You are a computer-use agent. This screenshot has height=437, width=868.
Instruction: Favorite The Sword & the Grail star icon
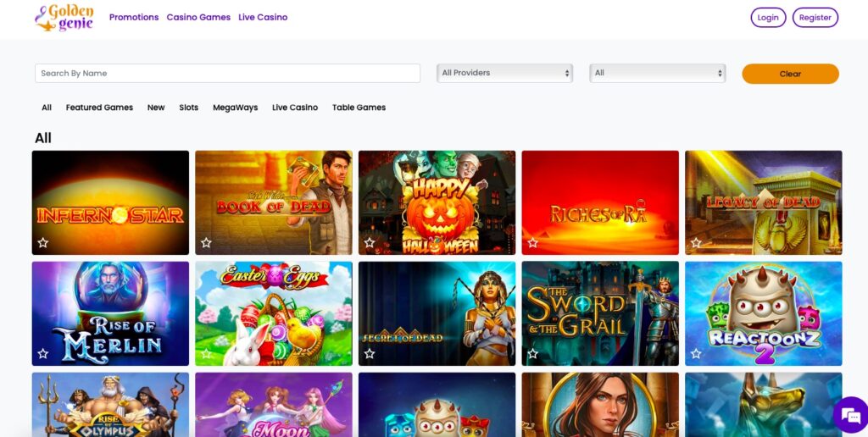pos(532,353)
